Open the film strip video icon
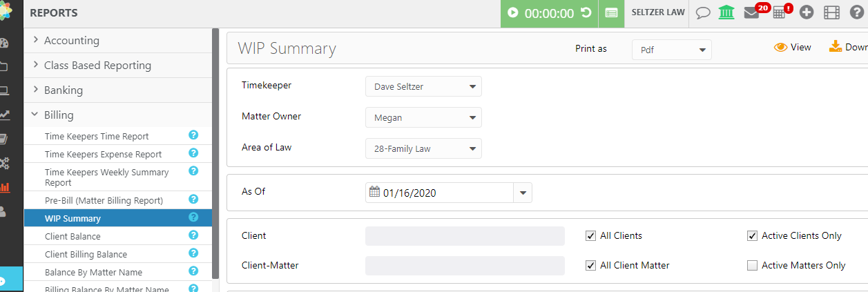Viewport: 868px width, 292px height. [x=831, y=13]
